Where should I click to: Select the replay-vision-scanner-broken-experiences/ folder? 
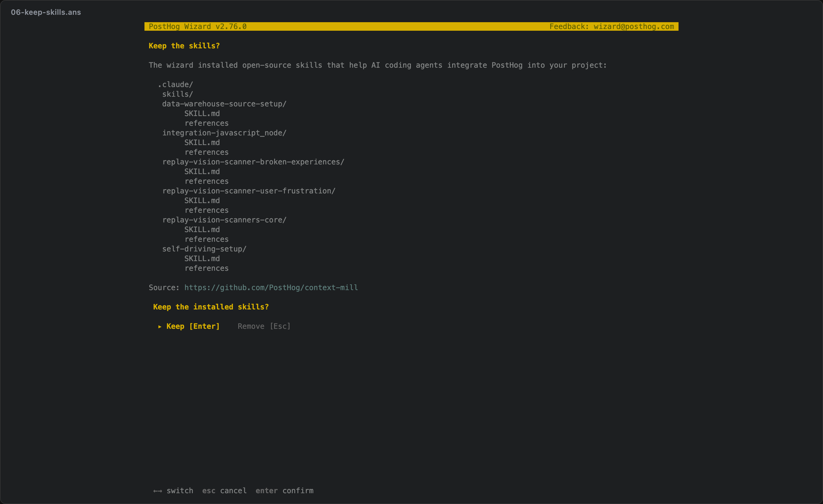253,162
